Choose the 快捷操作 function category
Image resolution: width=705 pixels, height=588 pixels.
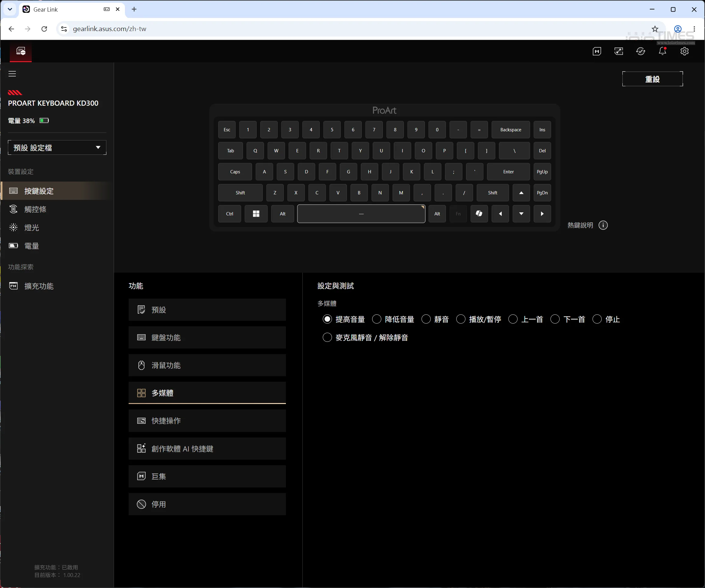tap(207, 421)
